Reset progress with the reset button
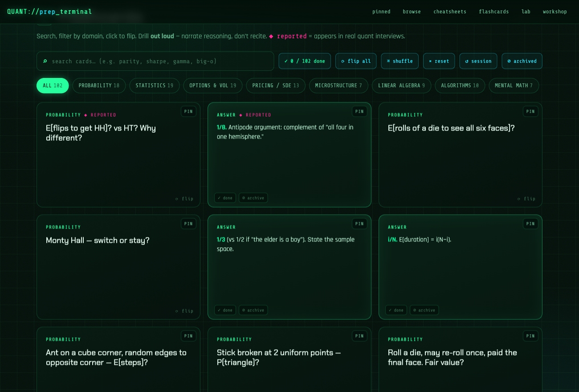The width and height of the screenshot is (579, 392). pos(439,61)
